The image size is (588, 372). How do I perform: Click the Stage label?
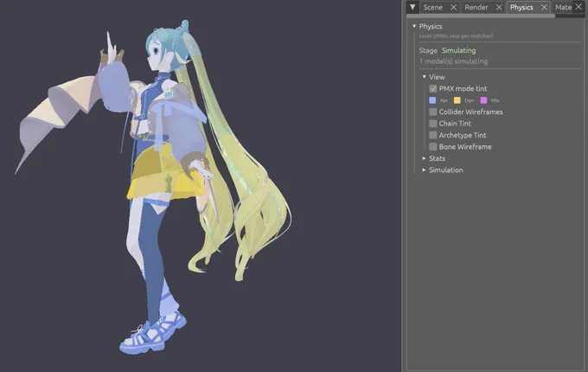tap(428, 50)
